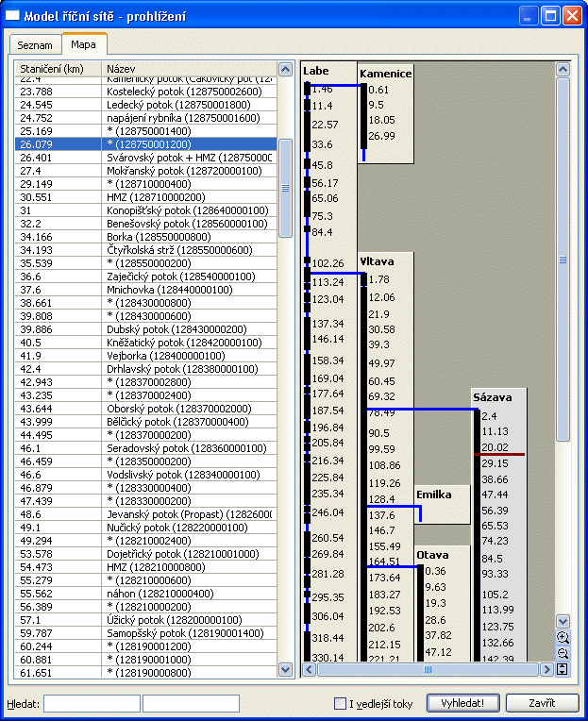The width and height of the screenshot is (588, 721).
Task: Click the second search input field
Action: (x=191, y=704)
